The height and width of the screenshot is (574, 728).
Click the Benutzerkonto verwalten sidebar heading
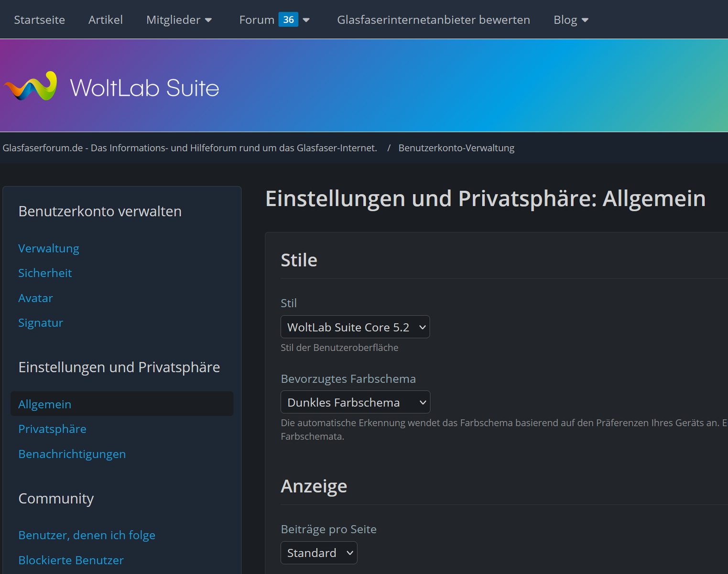point(100,211)
